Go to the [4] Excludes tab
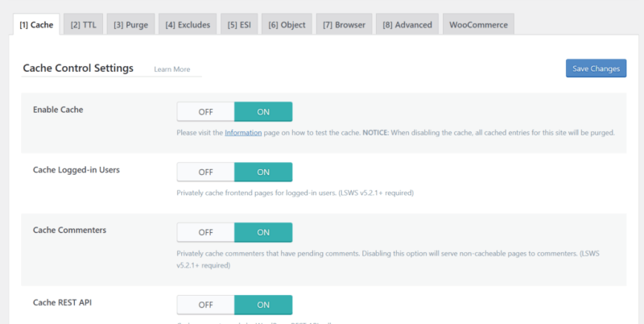The width and height of the screenshot is (644, 324). tap(188, 25)
